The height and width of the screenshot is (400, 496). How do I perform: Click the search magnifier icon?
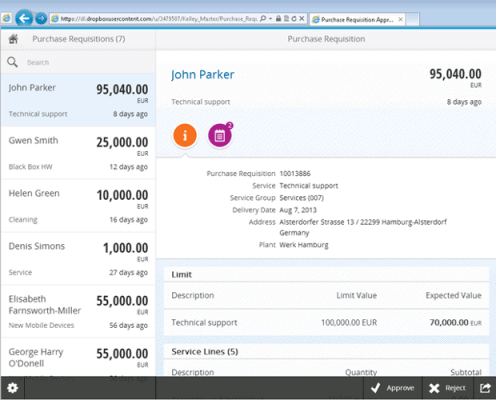click(x=12, y=62)
